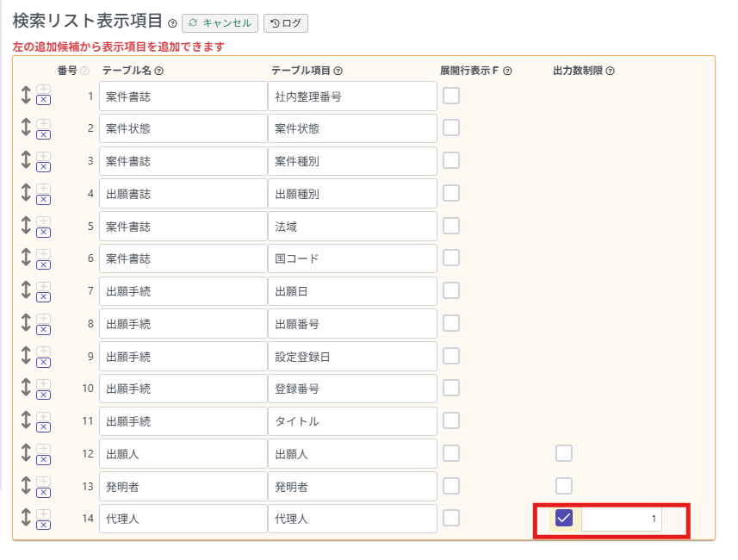Click the add (+) icon on row 8

click(x=44, y=318)
